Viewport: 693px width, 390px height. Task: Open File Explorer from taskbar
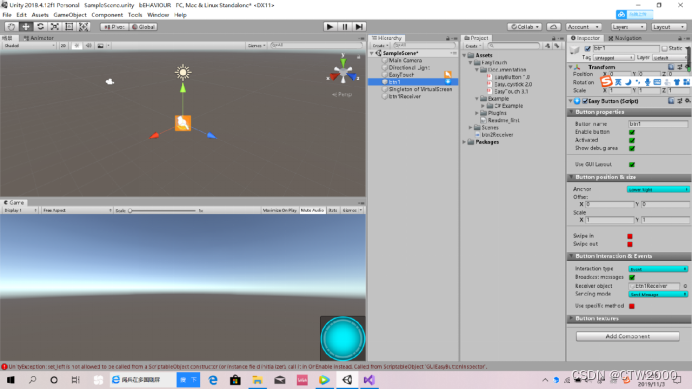click(257, 380)
